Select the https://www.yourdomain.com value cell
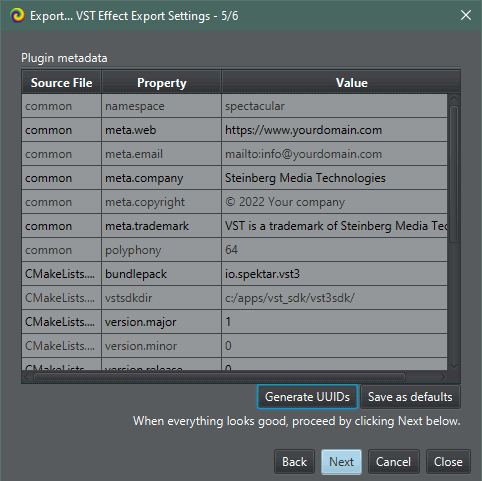The width and height of the screenshot is (482, 481). [334, 130]
